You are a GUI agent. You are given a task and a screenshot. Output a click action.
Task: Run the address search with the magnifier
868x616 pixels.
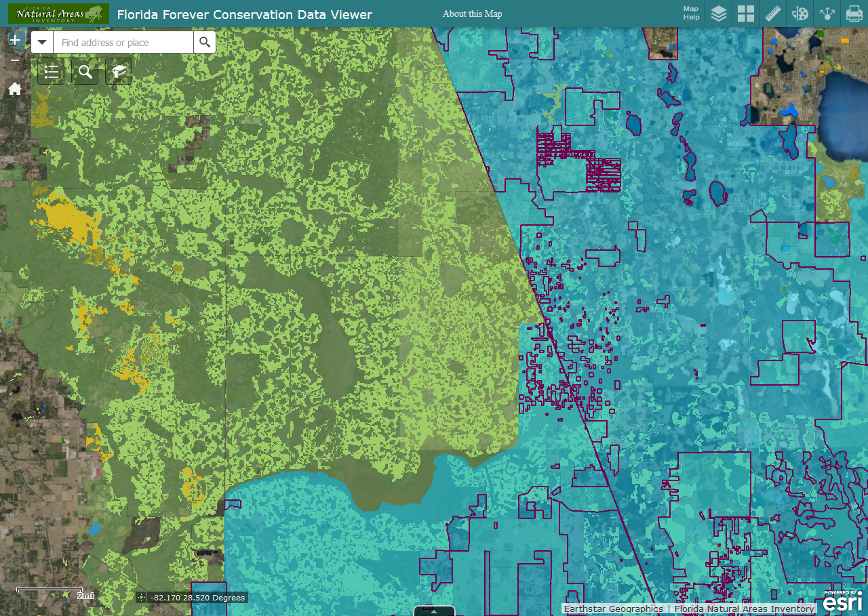(205, 42)
